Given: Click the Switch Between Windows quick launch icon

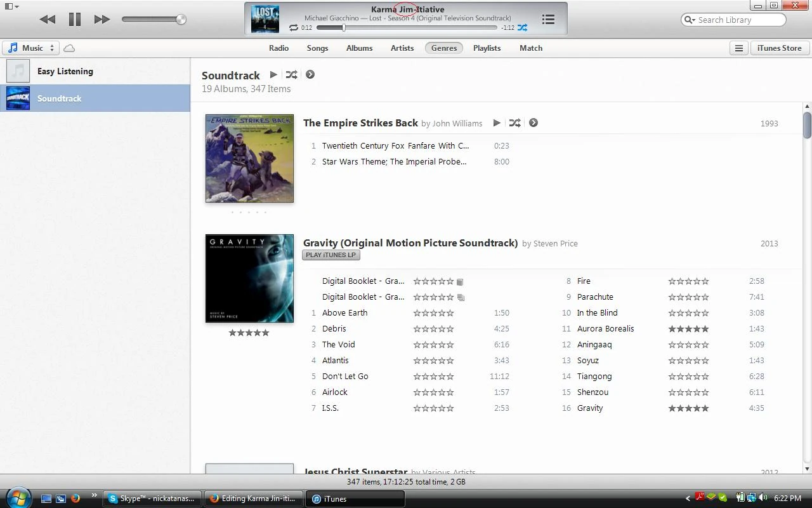Looking at the screenshot, I should tap(61, 498).
